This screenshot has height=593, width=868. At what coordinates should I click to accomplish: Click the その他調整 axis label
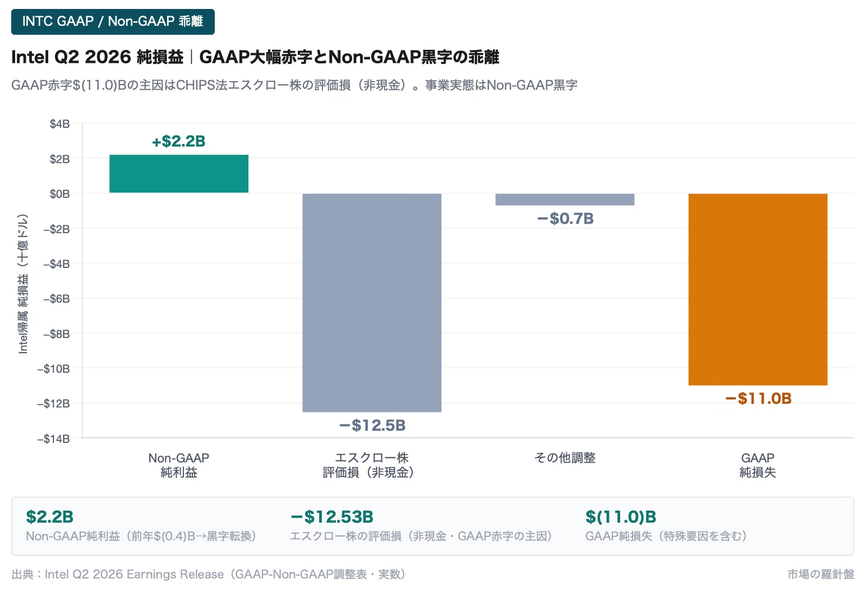coord(565,458)
